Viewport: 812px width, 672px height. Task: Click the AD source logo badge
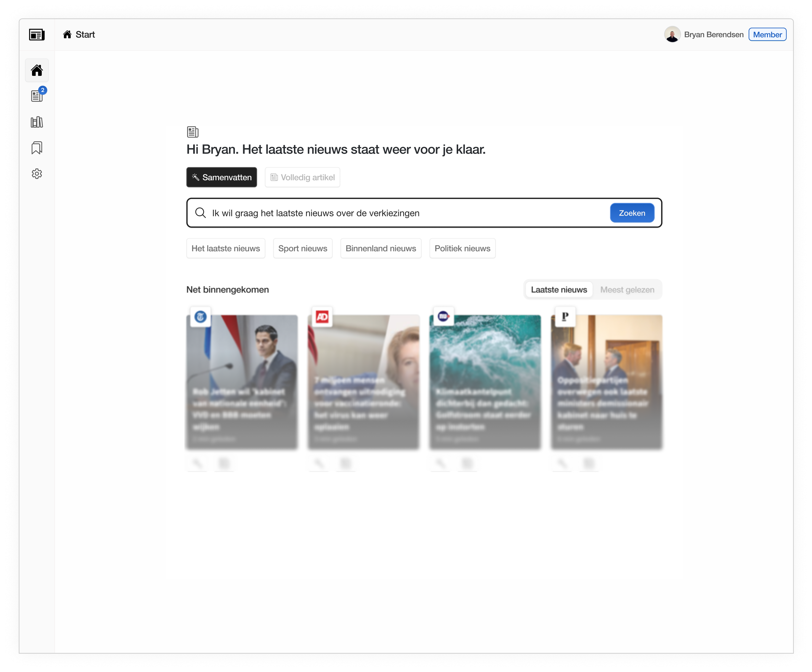point(322,317)
